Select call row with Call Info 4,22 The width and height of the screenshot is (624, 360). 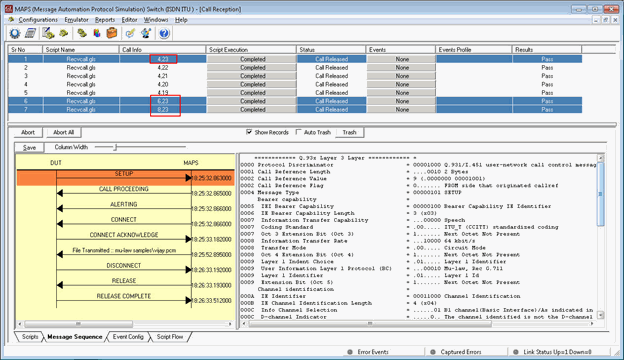click(x=295, y=68)
